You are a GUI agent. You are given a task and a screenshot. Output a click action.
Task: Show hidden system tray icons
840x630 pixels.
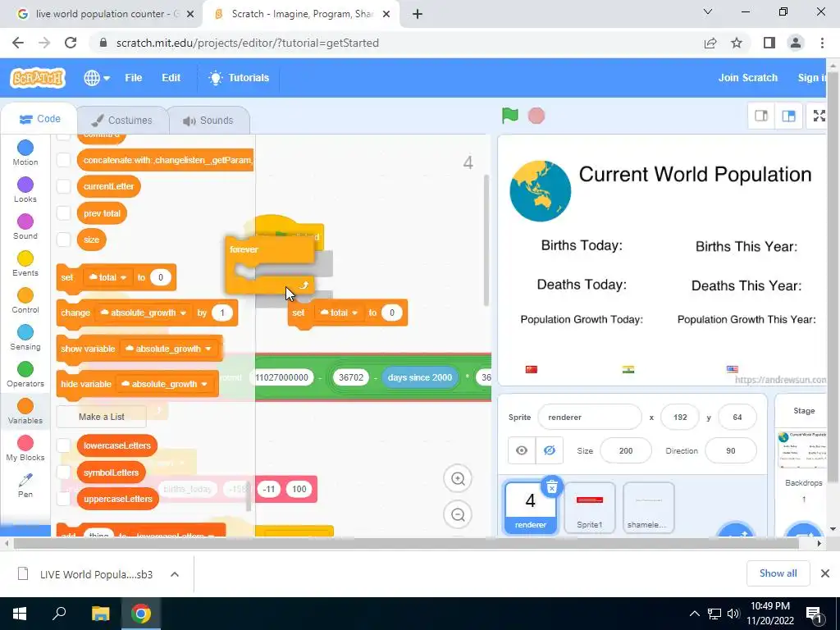[x=694, y=614]
